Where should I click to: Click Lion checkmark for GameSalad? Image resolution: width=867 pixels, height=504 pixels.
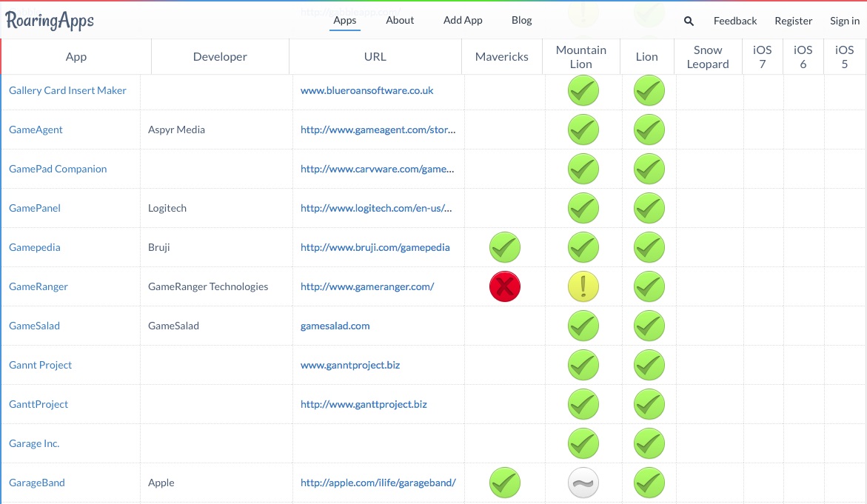649,326
